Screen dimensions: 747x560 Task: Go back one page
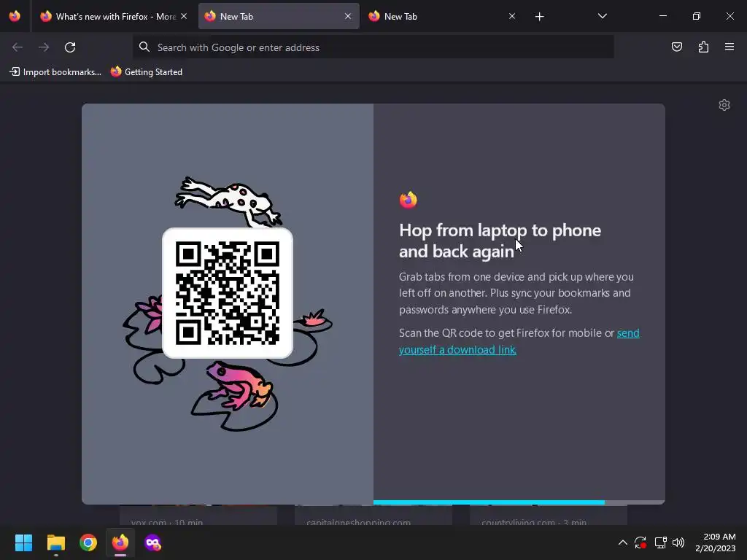(x=18, y=47)
